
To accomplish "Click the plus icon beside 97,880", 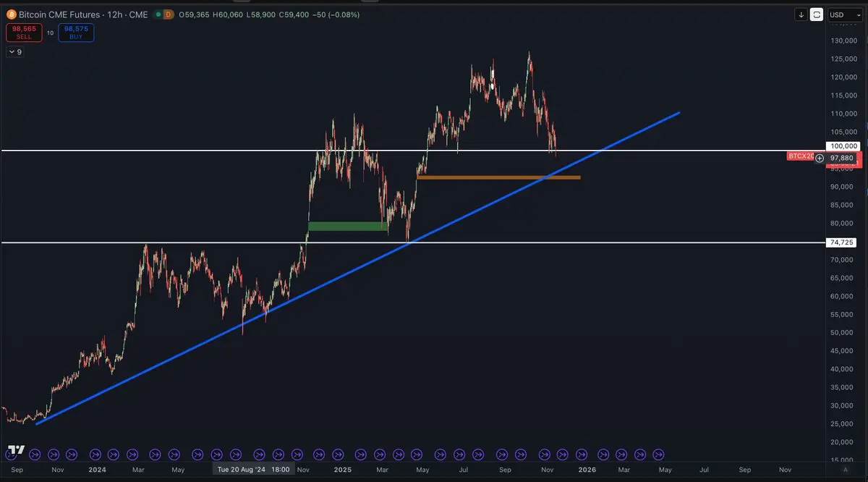I will pyautogui.click(x=820, y=158).
